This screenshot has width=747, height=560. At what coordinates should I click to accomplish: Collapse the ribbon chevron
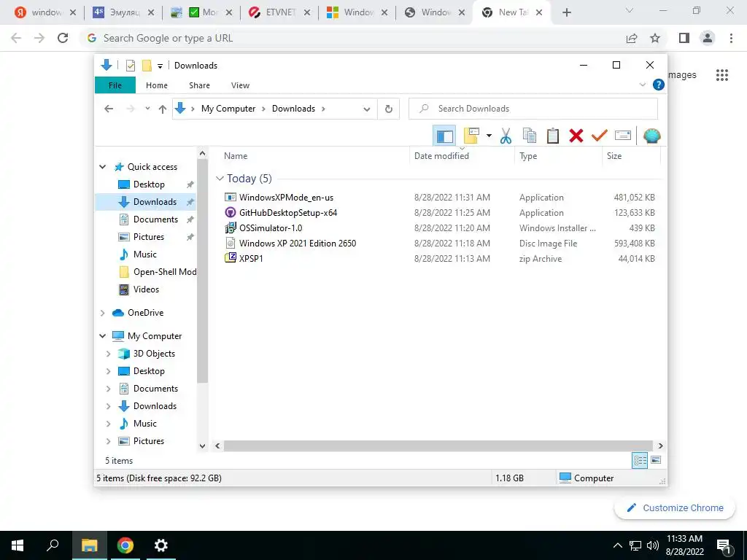[642, 85]
